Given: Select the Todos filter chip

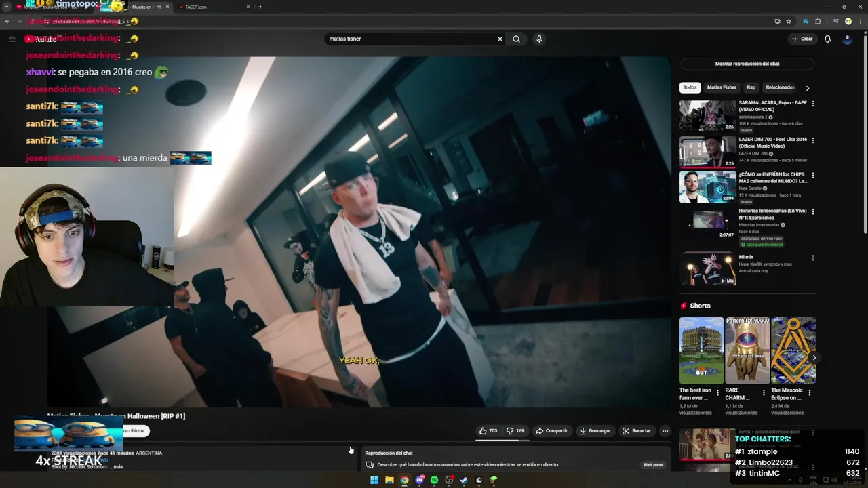Looking at the screenshot, I should click(690, 87).
